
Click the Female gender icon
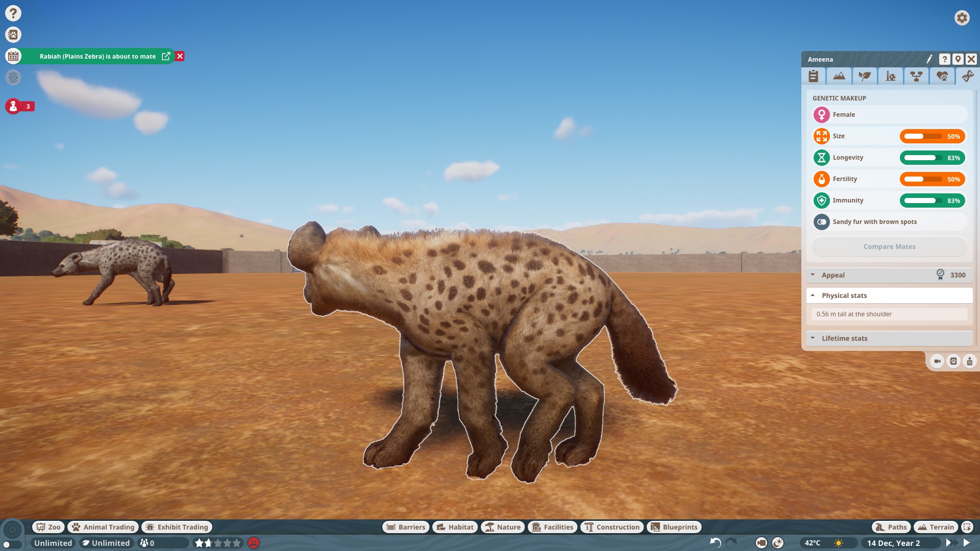pyautogui.click(x=822, y=115)
